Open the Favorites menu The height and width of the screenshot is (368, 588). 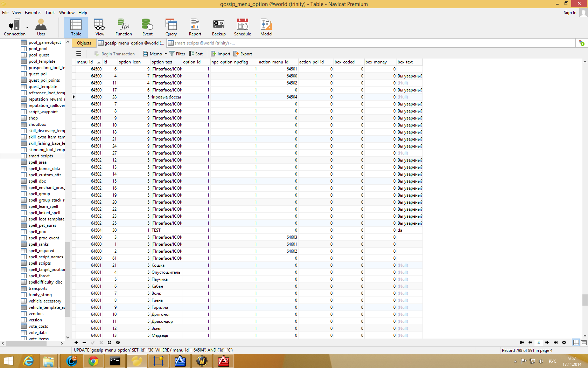click(33, 13)
